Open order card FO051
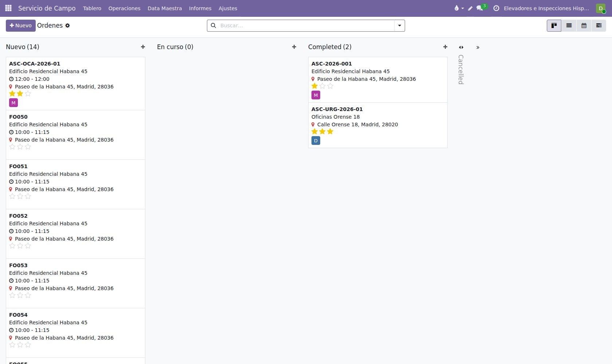The width and height of the screenshot is (612, 364). (x=75, y=185)
